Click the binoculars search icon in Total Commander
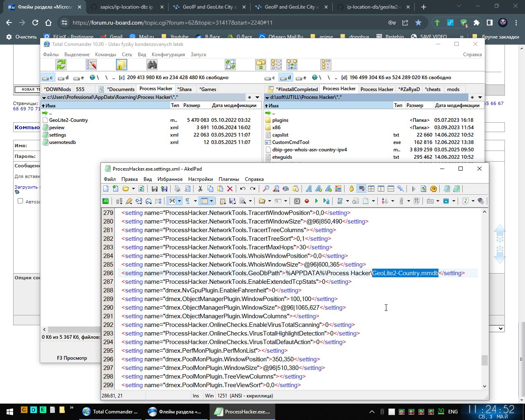 tap(152, 64)
